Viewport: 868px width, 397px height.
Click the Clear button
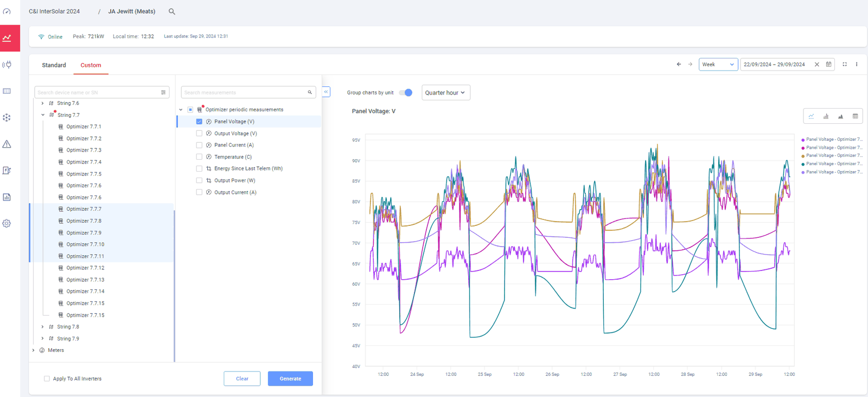pyautogui.click(x=242, y=379)
